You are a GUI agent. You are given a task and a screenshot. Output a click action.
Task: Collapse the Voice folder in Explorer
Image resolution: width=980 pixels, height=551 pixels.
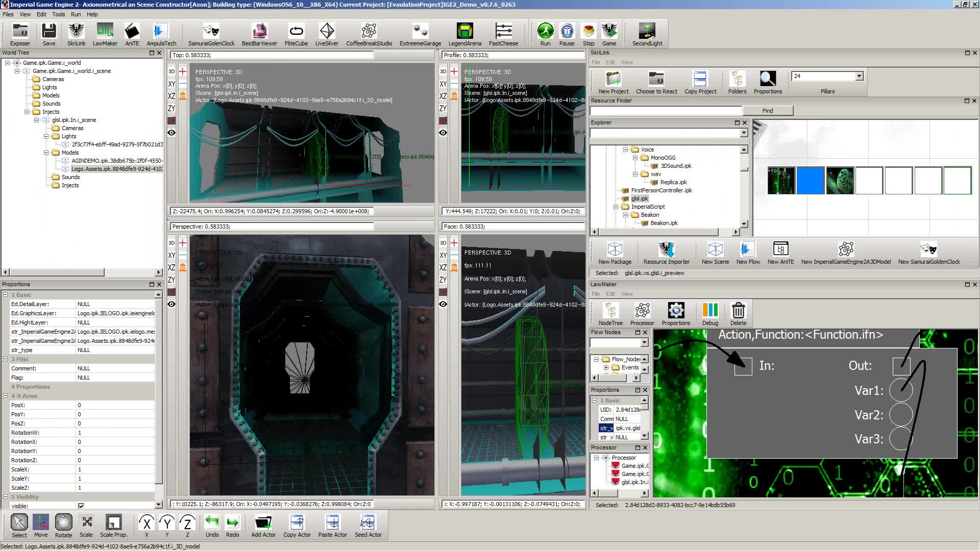(x=626, y=149)
